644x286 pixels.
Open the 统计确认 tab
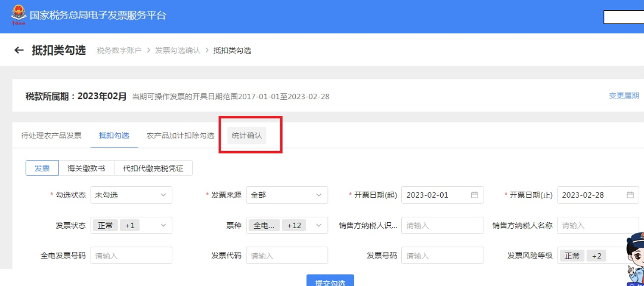coord(247,136)
